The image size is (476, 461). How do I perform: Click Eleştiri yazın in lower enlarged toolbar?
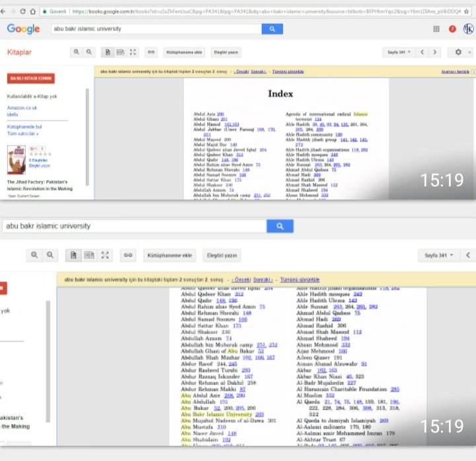coord(222,255)
